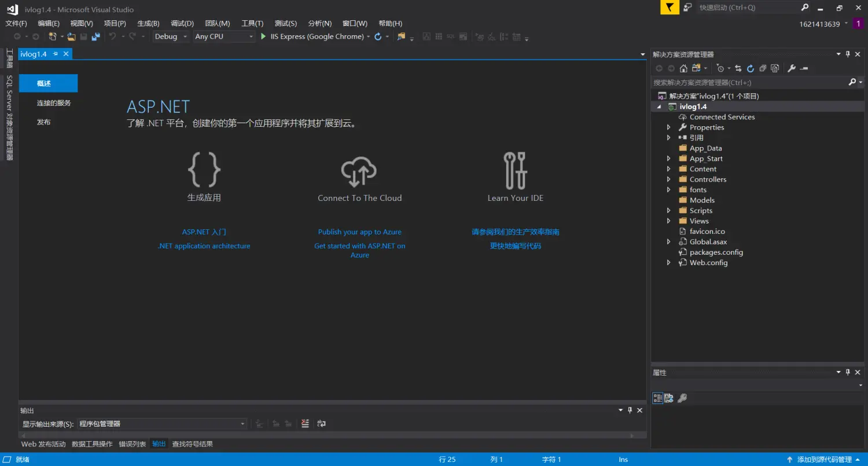Click the Quick Launch magnifier icon
The height and width of the screenshot is (466, 868).
coord(805,8)
